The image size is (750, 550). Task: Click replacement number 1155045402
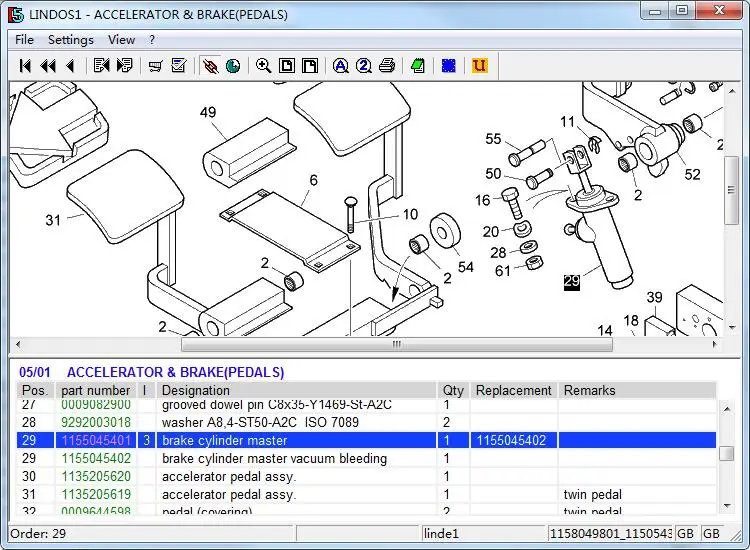[510, 441]
